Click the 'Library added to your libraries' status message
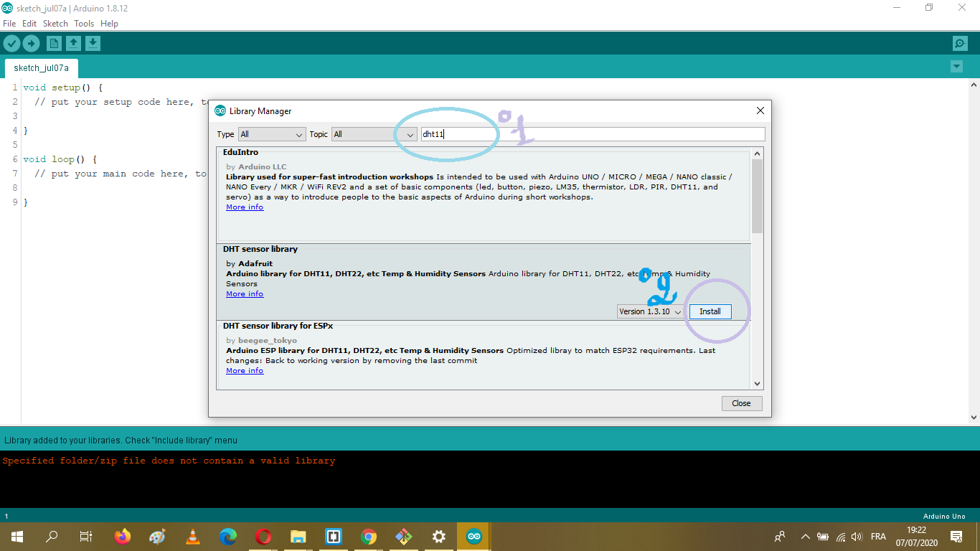The width and height of the screenshot is (980, 551). pyautogui.click(x=121, y=440)
